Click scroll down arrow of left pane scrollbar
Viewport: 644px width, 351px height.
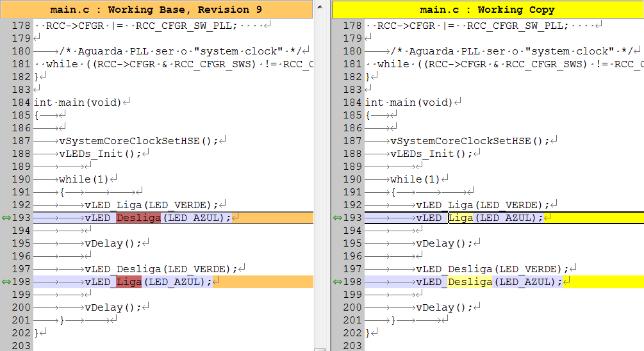click(320, 345)
